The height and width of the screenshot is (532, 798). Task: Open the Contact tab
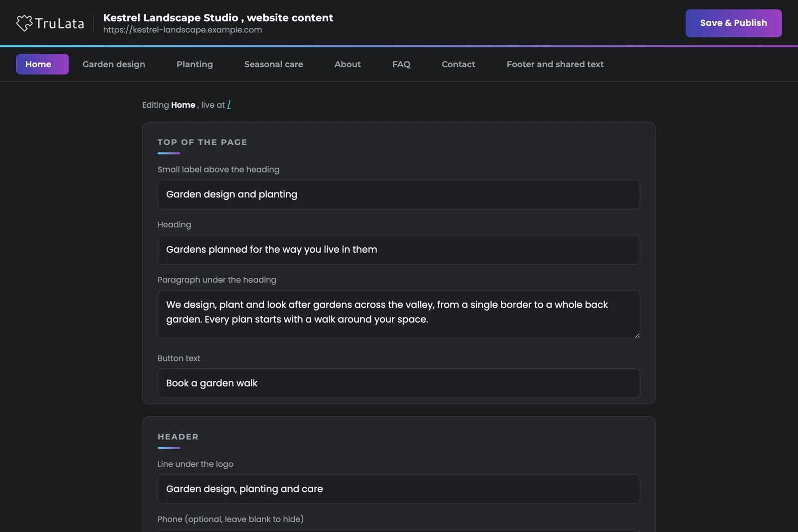coord(458,64)
